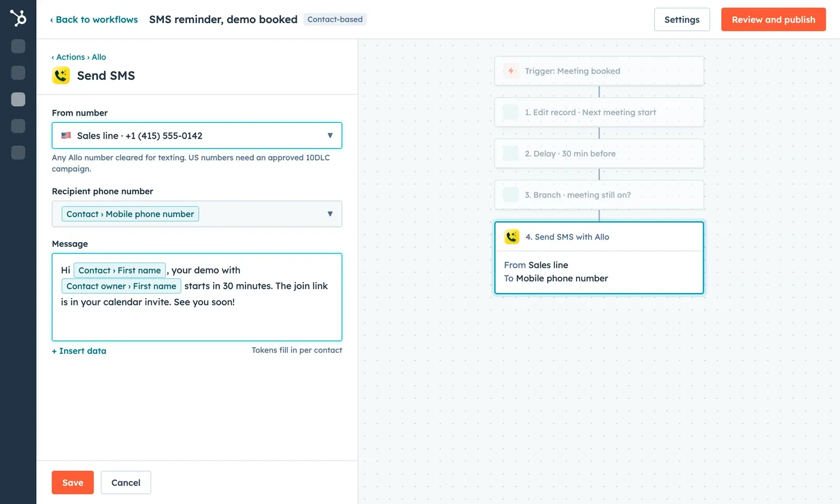Open the From number dropdown
This screenshot has height=504, width=840.
coord(197,135)
